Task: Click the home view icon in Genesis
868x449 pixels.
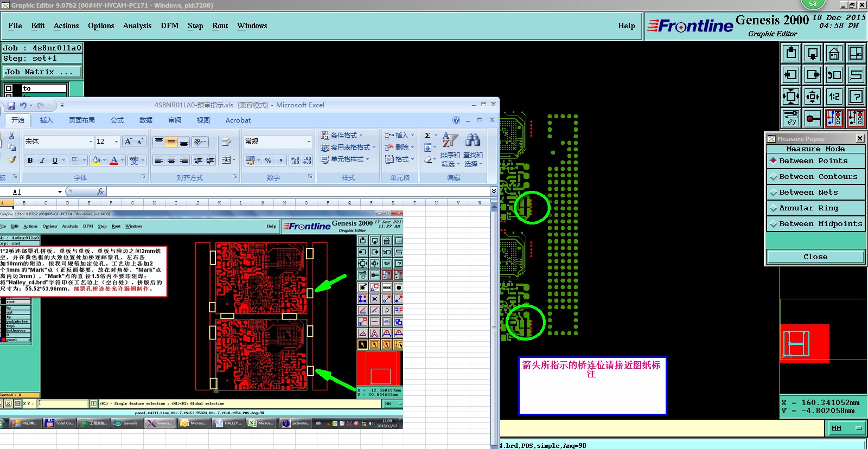Action: point(834,53)
